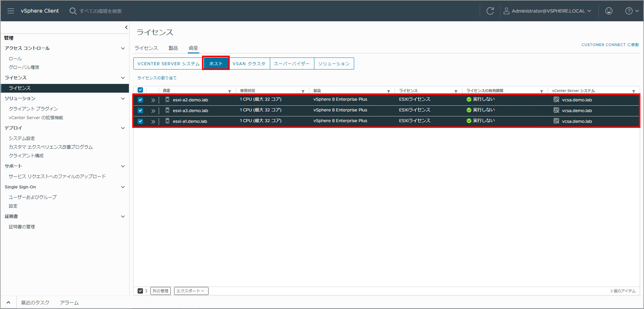Collapse the ライセンス sidebar section
644x309 pixels.
[123, 78]
